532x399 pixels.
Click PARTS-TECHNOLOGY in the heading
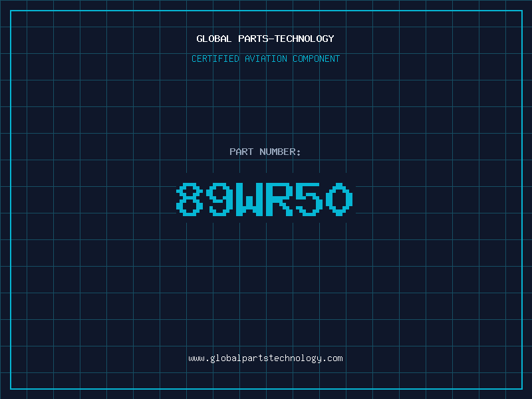pyautogui.click(x=287, y=39)
